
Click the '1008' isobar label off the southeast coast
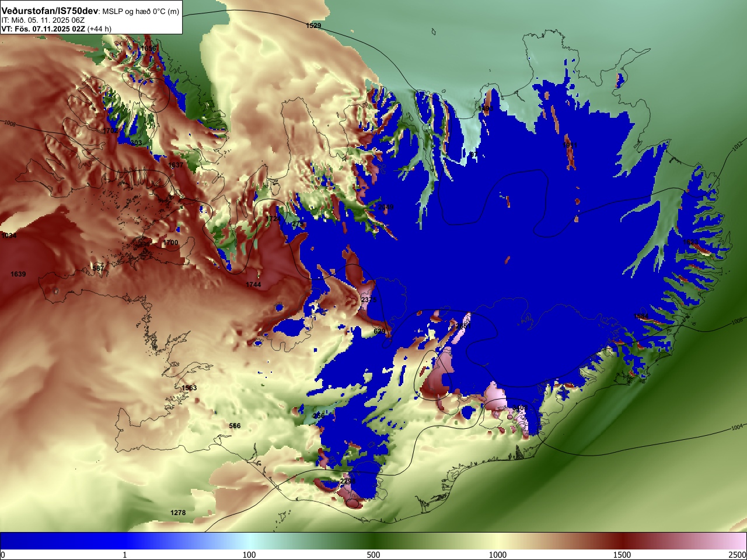pos(737,321)
